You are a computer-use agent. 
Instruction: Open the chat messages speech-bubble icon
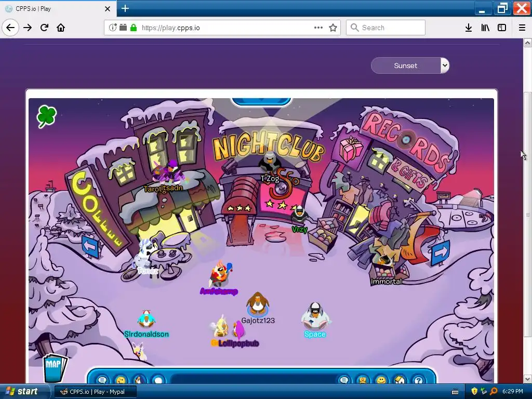point(102,380)
